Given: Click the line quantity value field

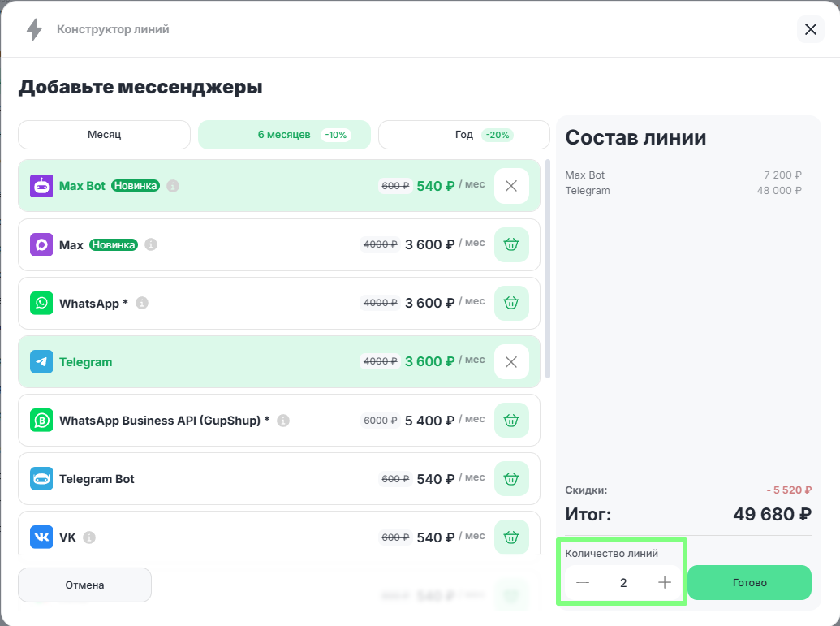Looking at the screenshot, I should pos(623,582).
